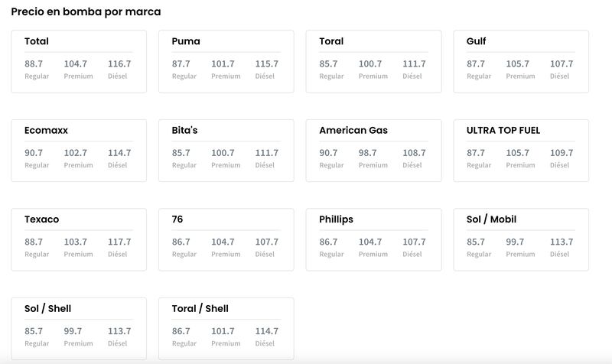Select the Gulf price card

[x=521, y=62]
